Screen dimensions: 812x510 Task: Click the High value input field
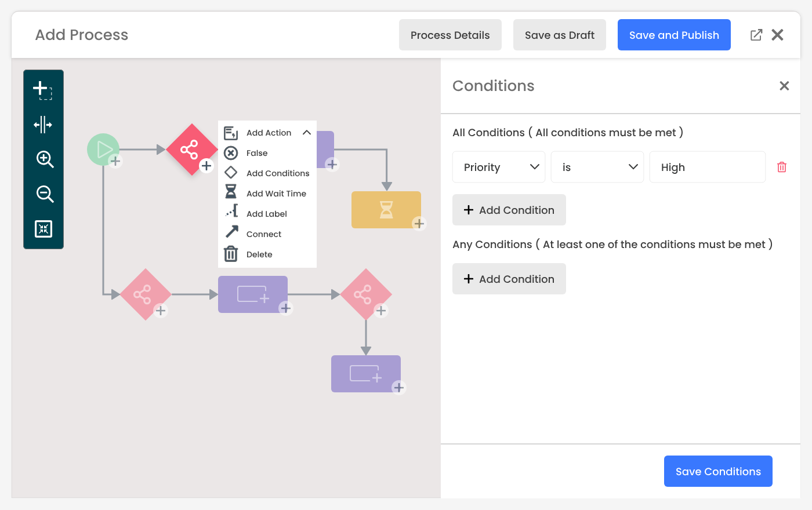tap(708, 167)
